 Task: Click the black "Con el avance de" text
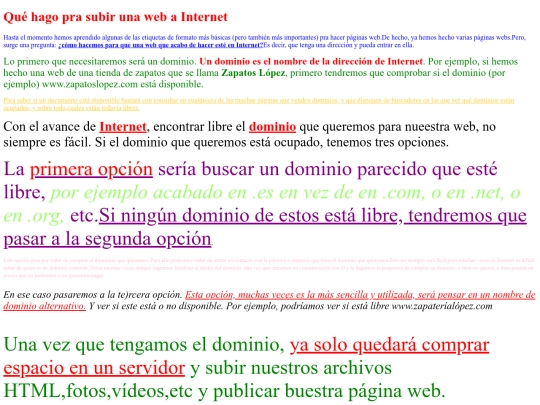coord(50,127)
